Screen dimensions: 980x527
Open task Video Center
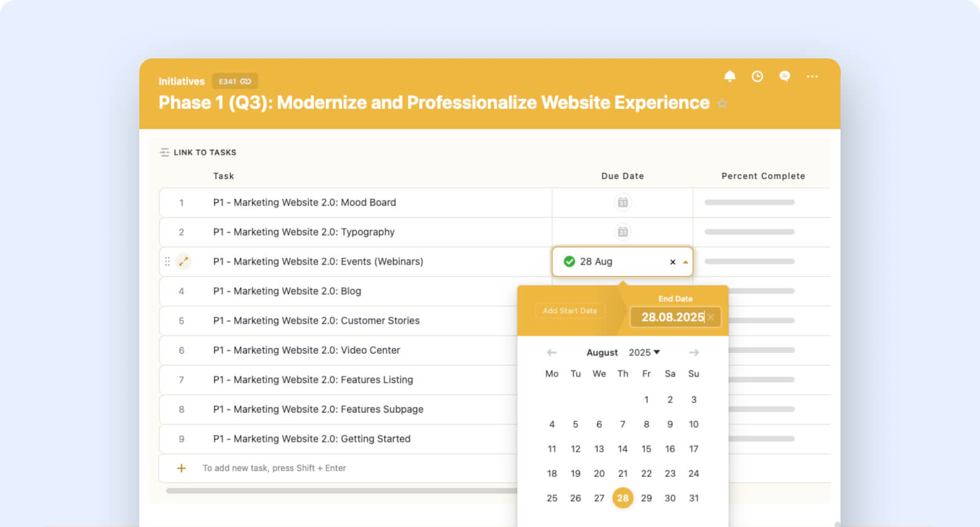[x=307, y=350]
